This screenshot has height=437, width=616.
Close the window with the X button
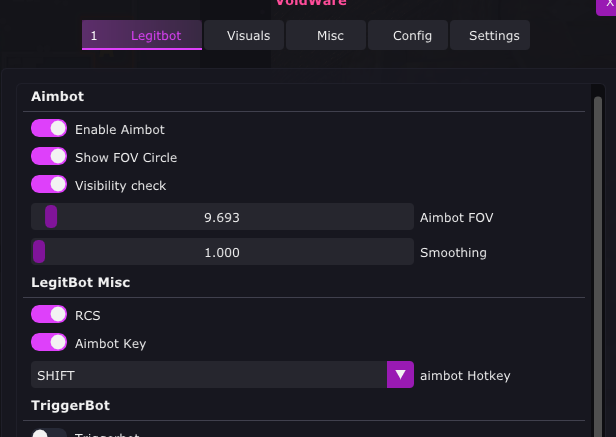pyautogui.click(x=608, y=4)
